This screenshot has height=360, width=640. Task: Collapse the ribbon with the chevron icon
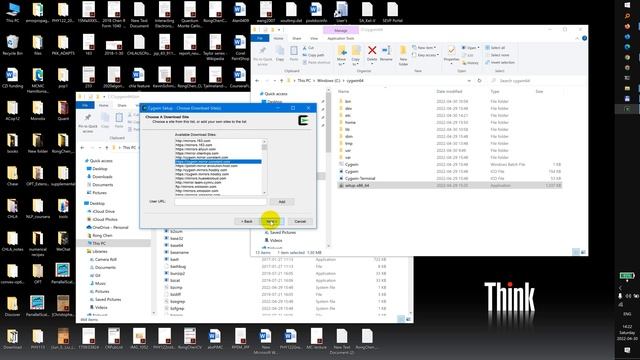pyautogui.click(x=577, y=38)
